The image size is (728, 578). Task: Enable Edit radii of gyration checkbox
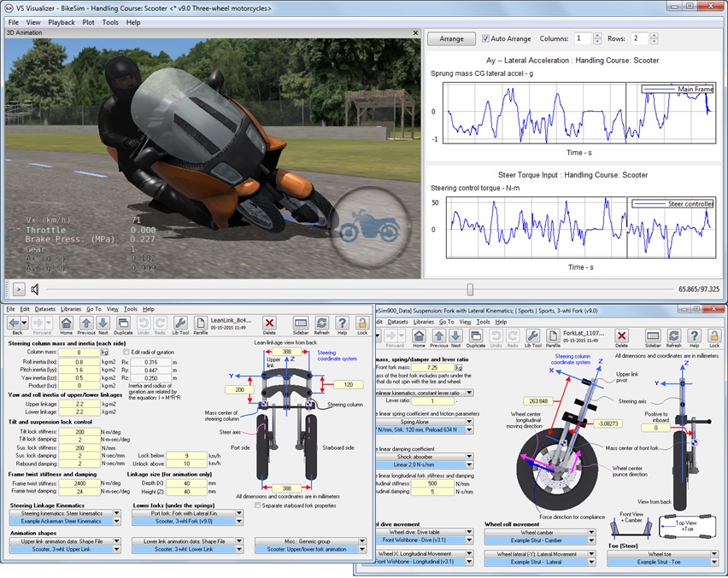point(126,352)
